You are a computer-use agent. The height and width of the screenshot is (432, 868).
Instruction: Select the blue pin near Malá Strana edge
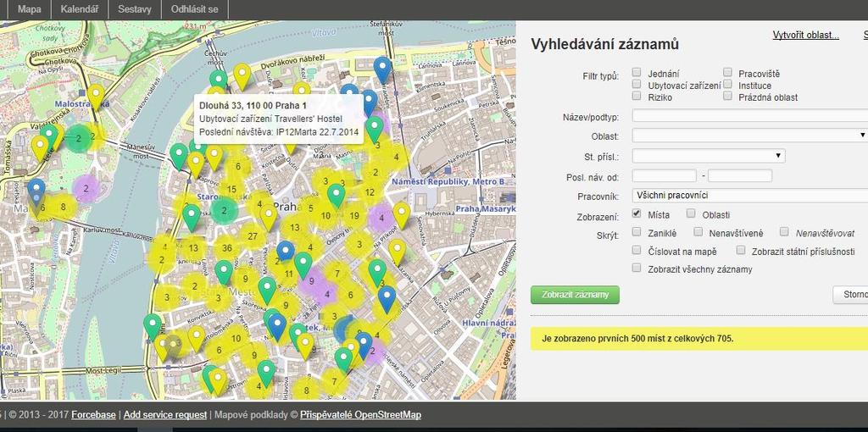36,192
